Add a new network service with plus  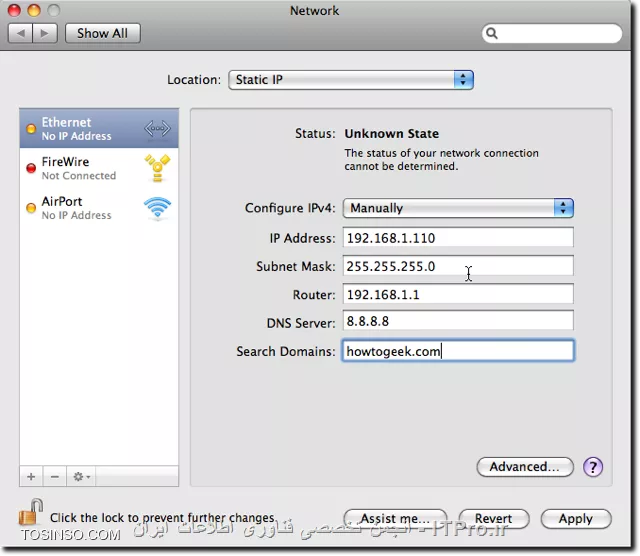[31, 476]
